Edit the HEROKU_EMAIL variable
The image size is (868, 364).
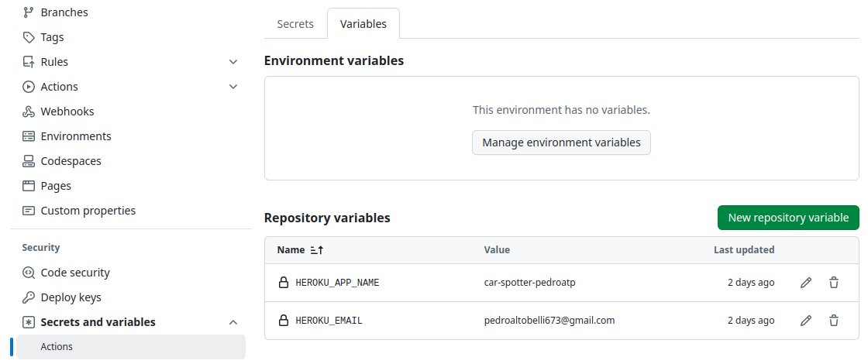tap(806, 321)
